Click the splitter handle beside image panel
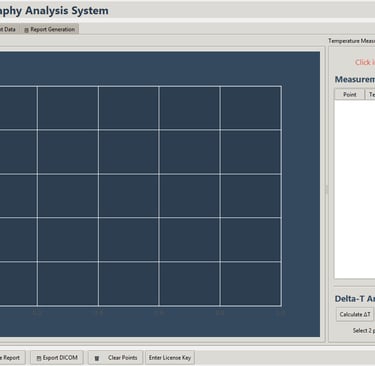The image size is (375, 366). pyautogui.click(x=326, y=189)
